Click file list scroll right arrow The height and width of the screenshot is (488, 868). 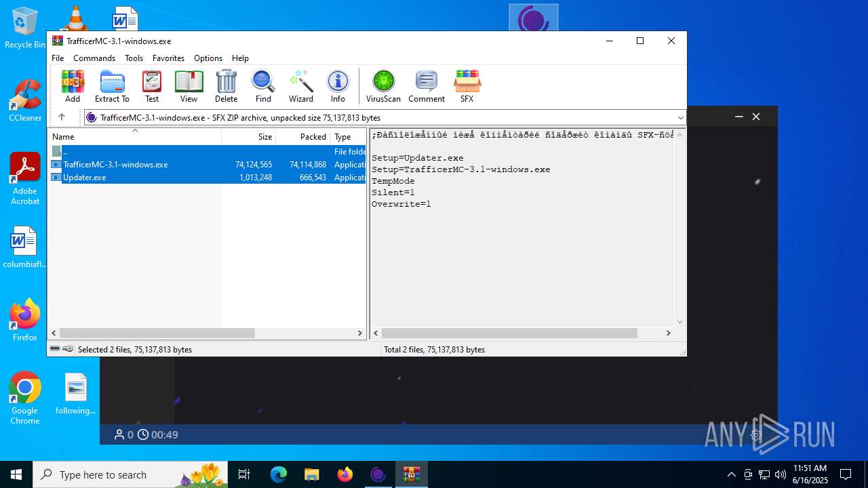tap(360, 333)
